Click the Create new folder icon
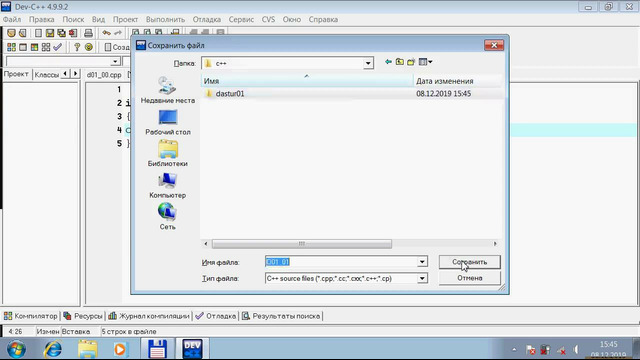Viewport: 640px width, 360px height. (411, 62)
